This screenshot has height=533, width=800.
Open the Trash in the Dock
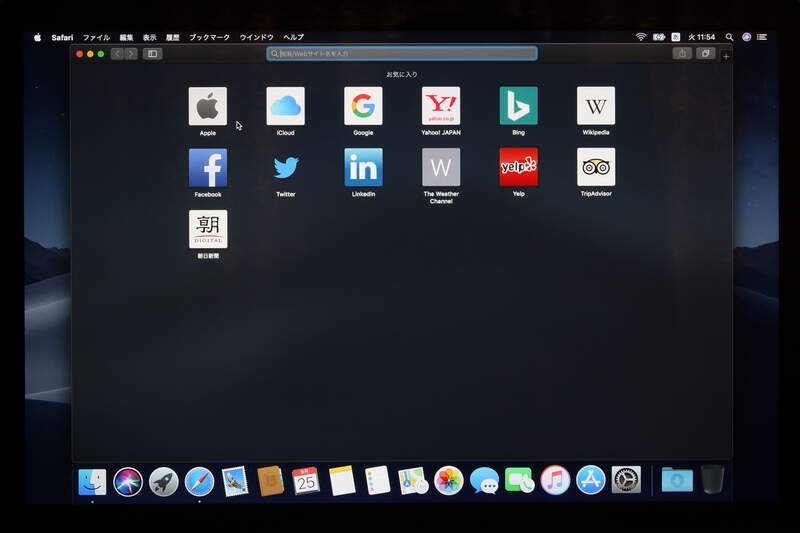click(x=713, y=479)
